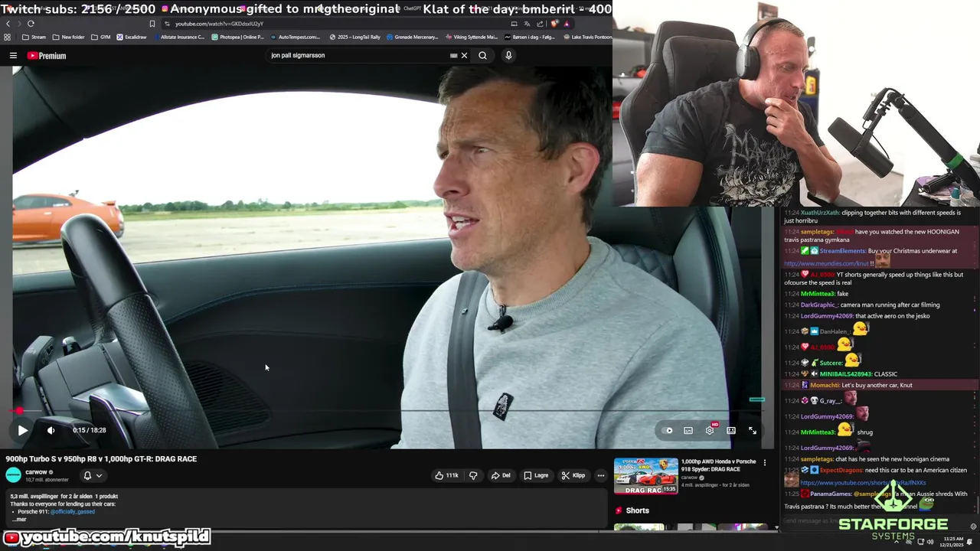Like the video (111k)

coord(446,475)
